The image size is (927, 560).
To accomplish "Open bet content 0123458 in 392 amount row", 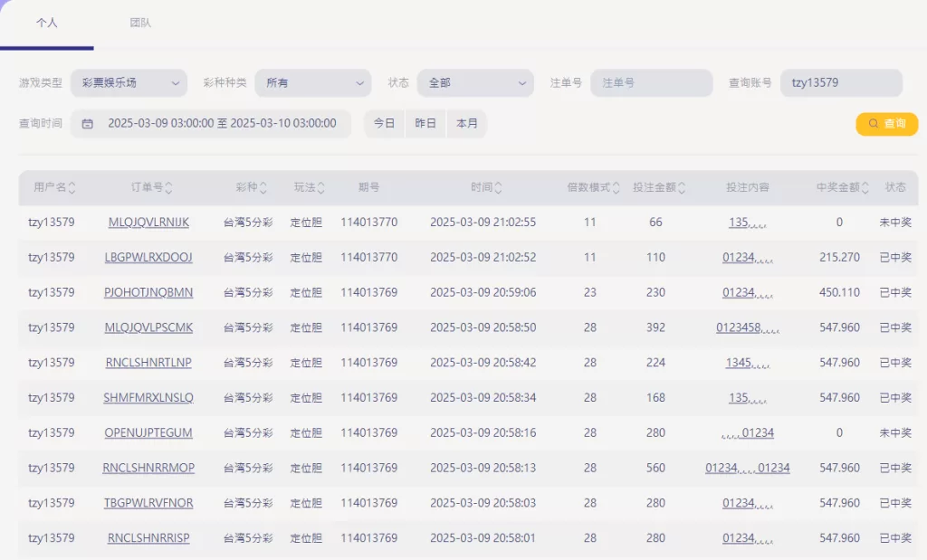I will [748, 327].
